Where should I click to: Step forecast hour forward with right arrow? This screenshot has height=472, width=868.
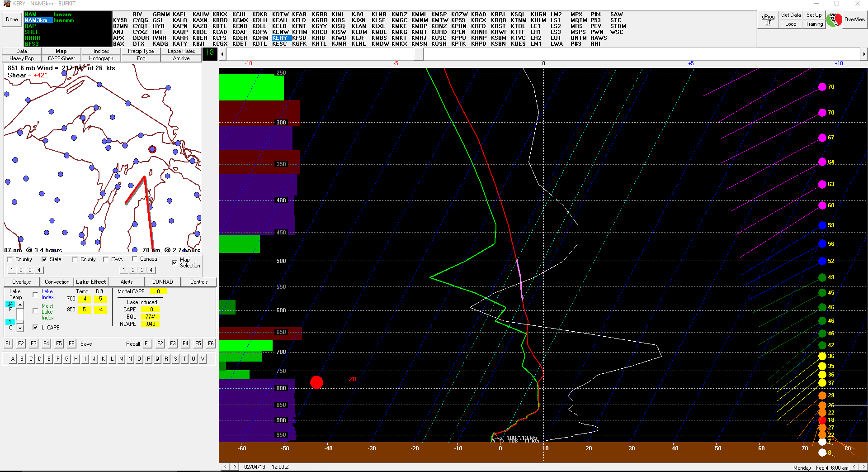[x=864, y=54]
